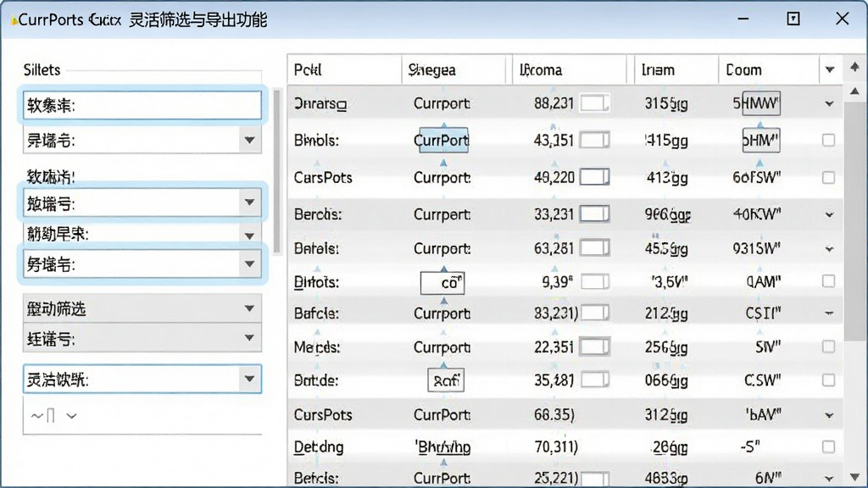Click the Siltets panel heading
Image resolution: width=868 pixels, height=488 pixels.
point(42,69)
